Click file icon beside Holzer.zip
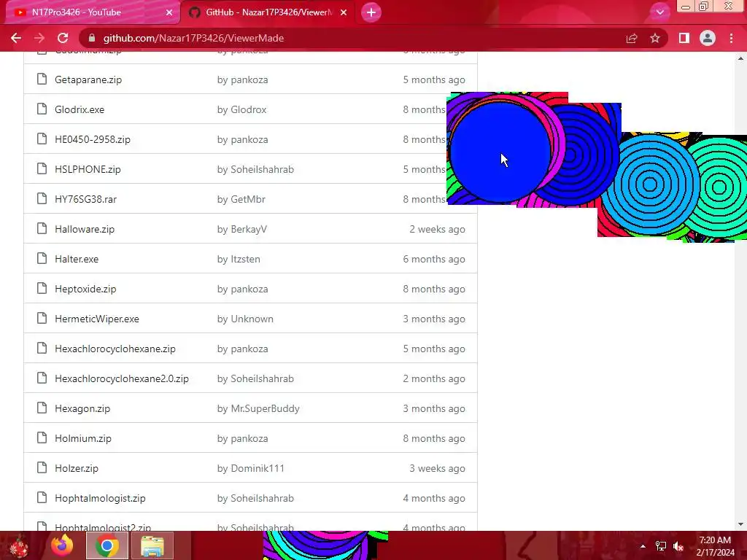The height and width of the screenshot is (560, 747). [x=42, y=467]
